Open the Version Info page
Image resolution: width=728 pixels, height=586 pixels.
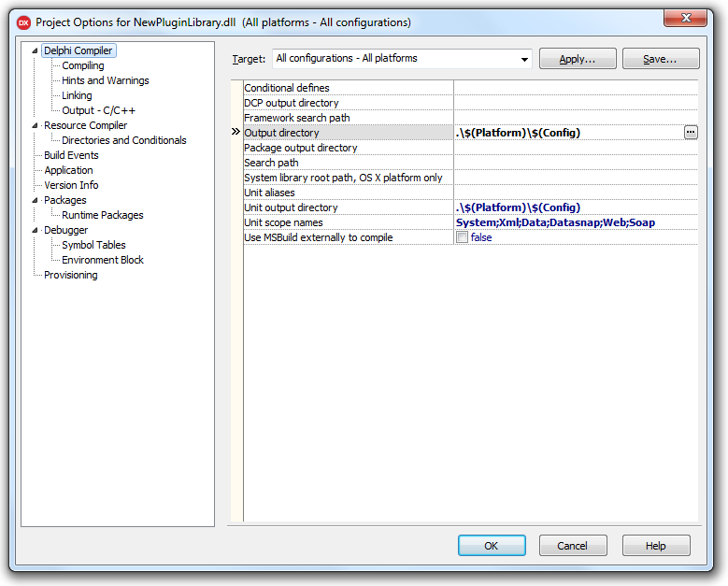click(x=71, y=185)
